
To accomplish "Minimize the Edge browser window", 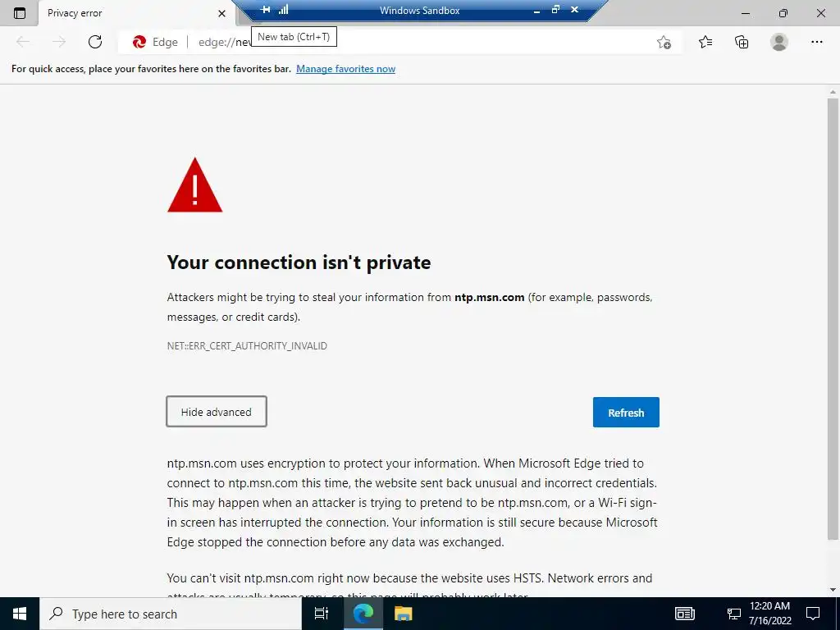I will [745, 13].
